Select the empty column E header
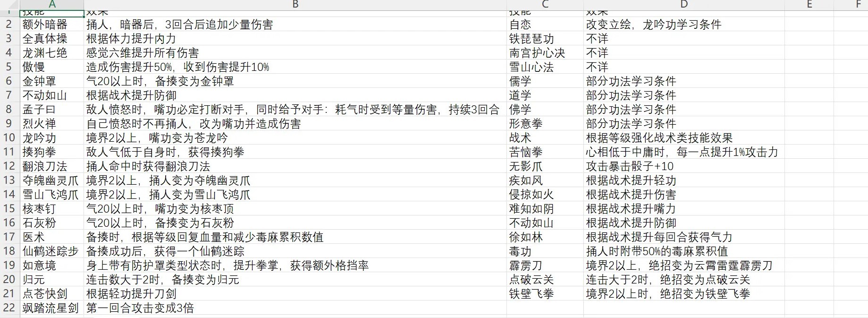868x318 pixels. (809, 4)
